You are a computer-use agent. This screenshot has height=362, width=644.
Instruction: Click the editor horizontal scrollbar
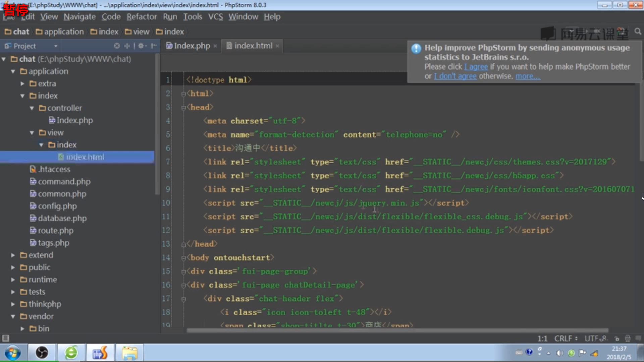[x=397, y=330]
